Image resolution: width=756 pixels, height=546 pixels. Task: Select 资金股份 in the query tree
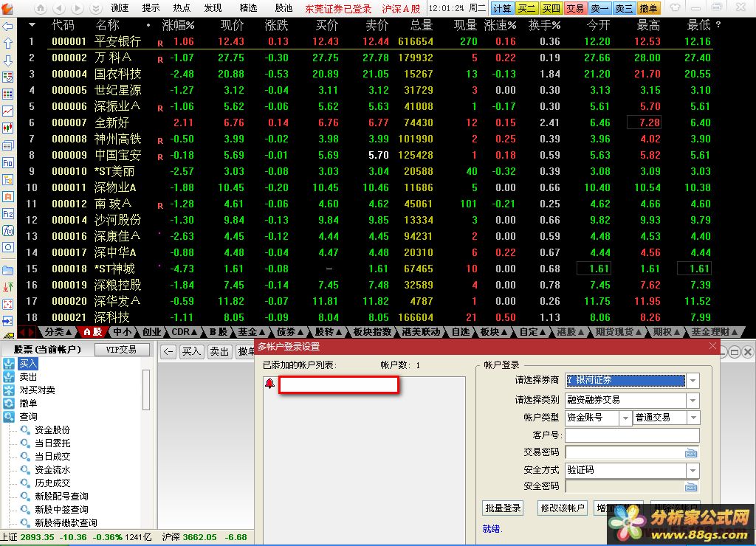tap(52, 430)
